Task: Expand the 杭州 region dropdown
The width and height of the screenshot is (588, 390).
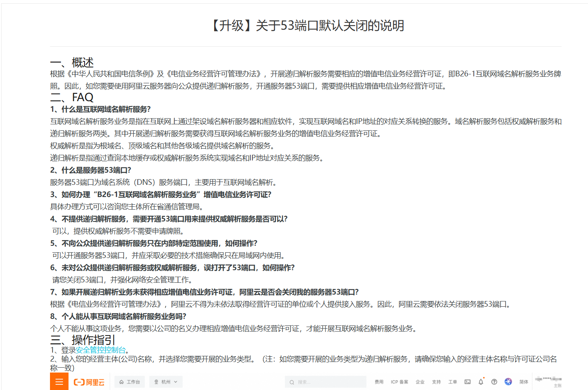Action: (166, 382)
